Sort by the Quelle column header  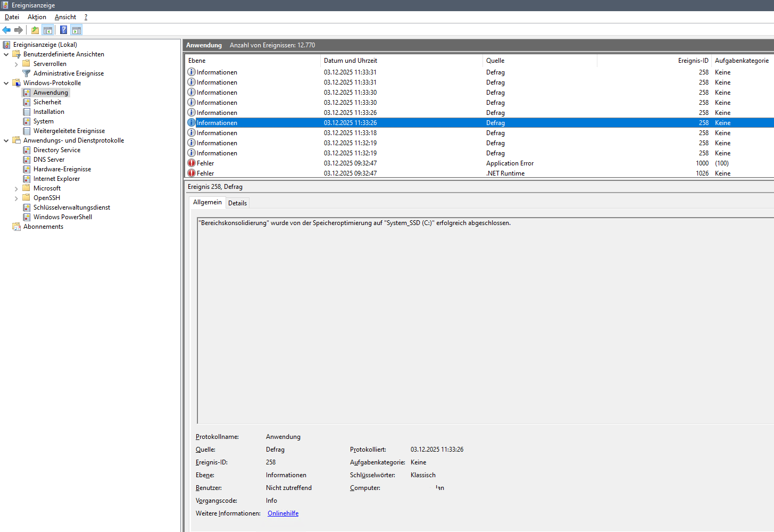[x=540, y=61]
